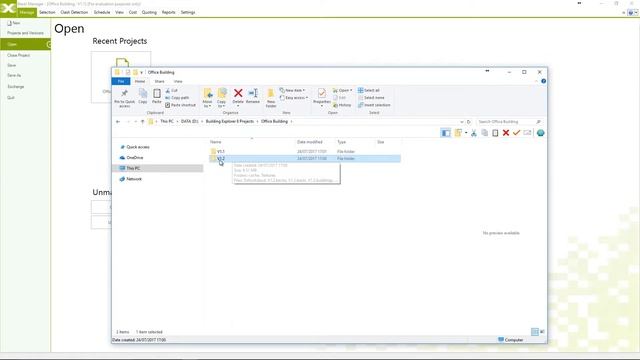The width and height of the screenshot is (640, 360).
Task: Open Clash Detection tab in Nexus Manager
Action: point(74,13)
